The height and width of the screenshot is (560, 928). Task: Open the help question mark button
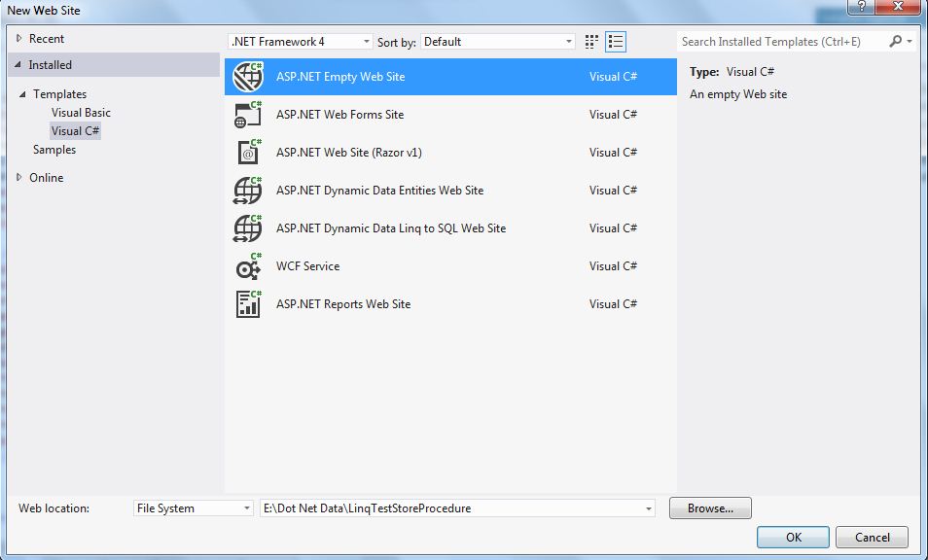[x=861, y=7]
